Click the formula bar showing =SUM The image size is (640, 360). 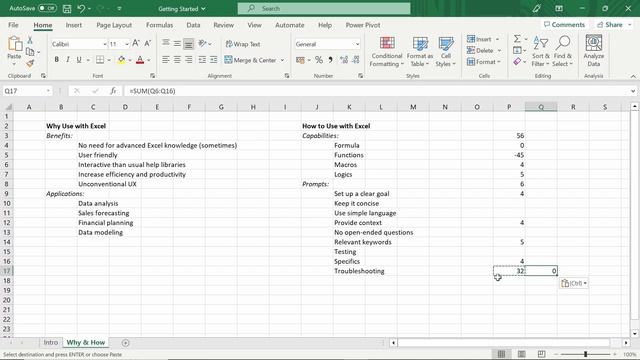coord(376,91)
